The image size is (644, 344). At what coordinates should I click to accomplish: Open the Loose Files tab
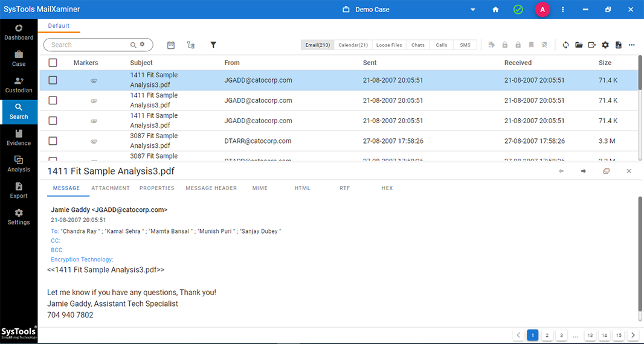(x=389, y=45)
